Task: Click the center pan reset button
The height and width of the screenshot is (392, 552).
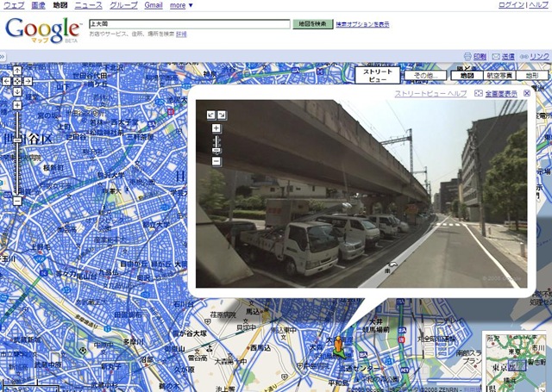Action: (17, 81)
